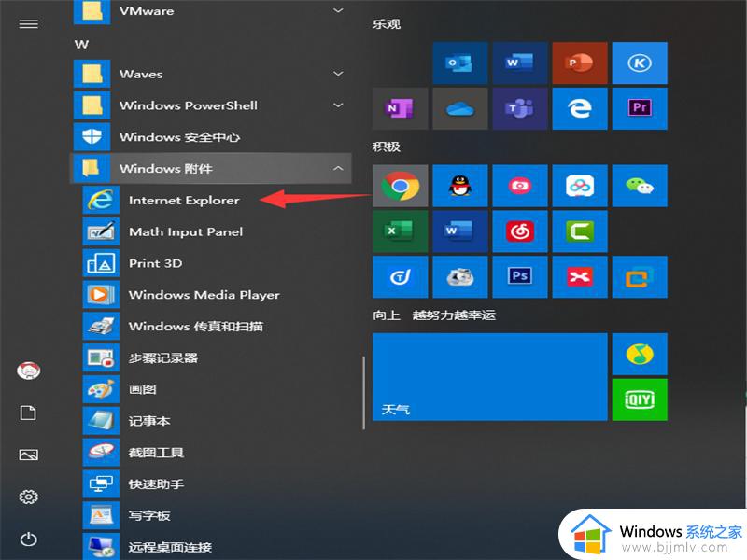747x560 pixels.
Task: Open the PowerPoint tile
Action: [x=580, y=63]
